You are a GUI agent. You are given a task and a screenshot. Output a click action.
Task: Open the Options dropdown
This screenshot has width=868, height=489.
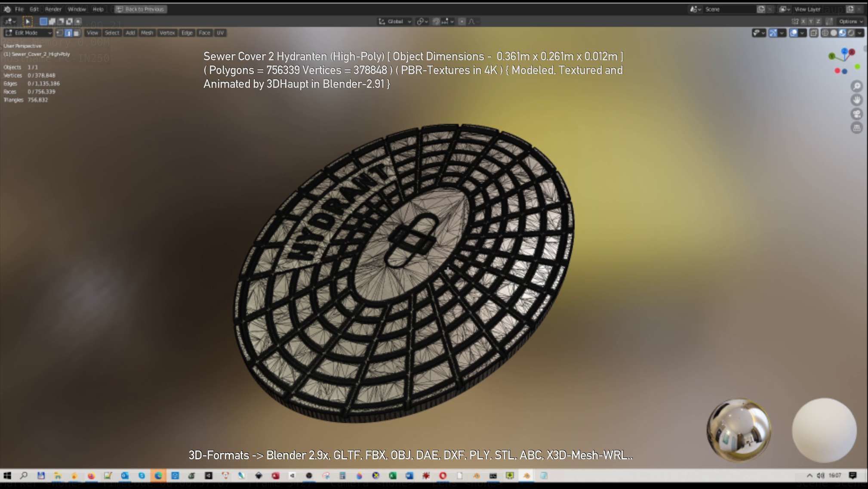tap(851, 21)
